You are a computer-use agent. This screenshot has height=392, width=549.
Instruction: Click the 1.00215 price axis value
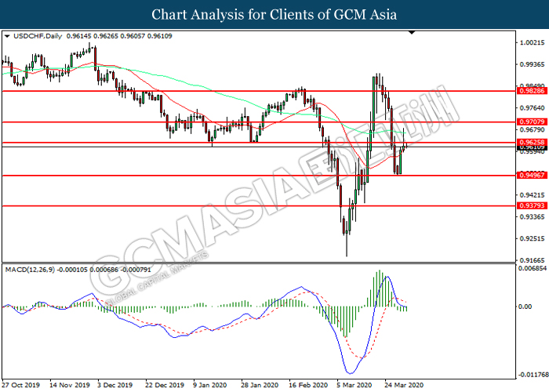point(533,42)
